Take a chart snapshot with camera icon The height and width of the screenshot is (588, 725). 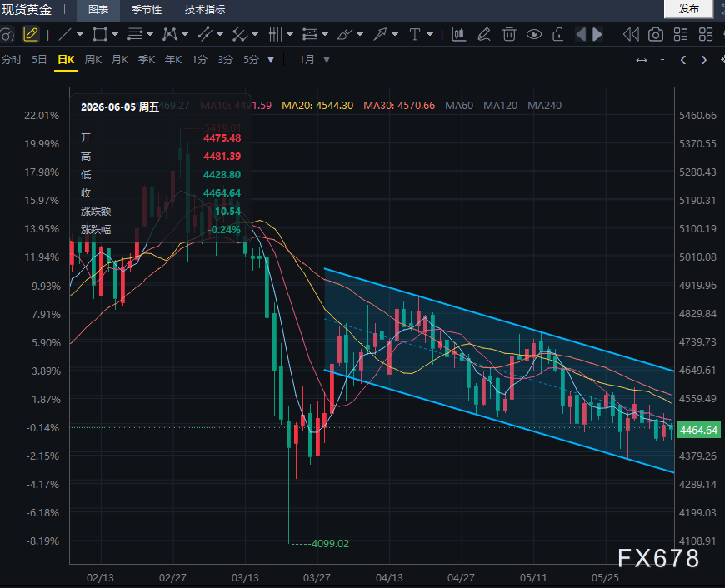656,35
